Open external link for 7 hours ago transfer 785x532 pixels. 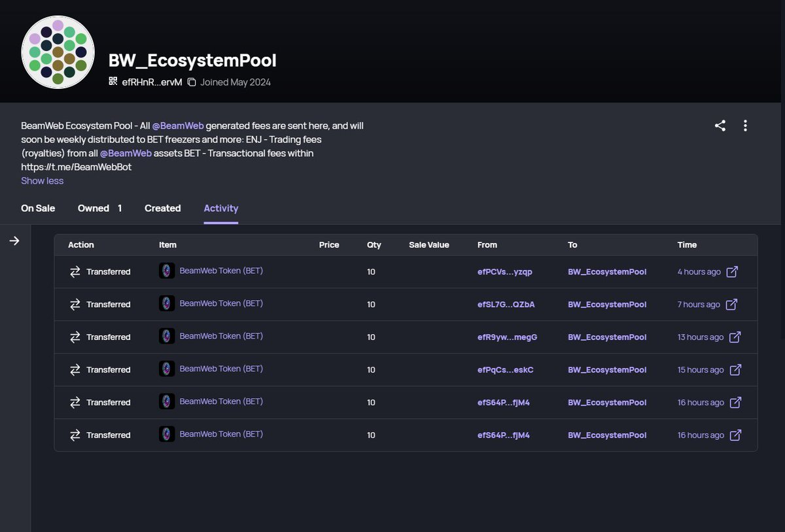[731, 304]
